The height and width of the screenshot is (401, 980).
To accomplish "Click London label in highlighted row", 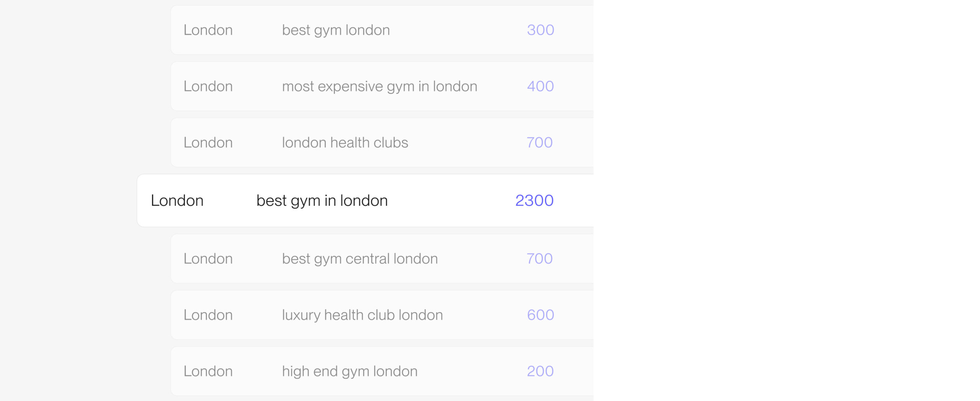I will (177, 200).
